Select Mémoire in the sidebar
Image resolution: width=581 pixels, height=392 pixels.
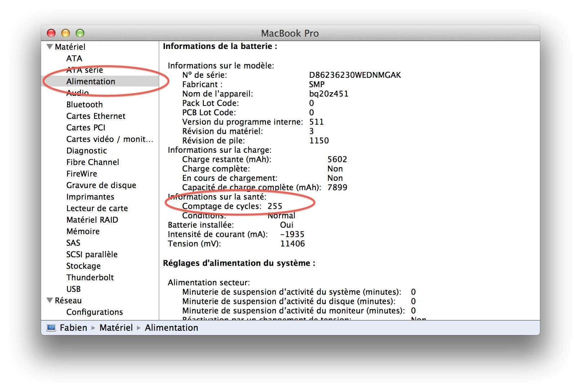click(x=83, y=231)
